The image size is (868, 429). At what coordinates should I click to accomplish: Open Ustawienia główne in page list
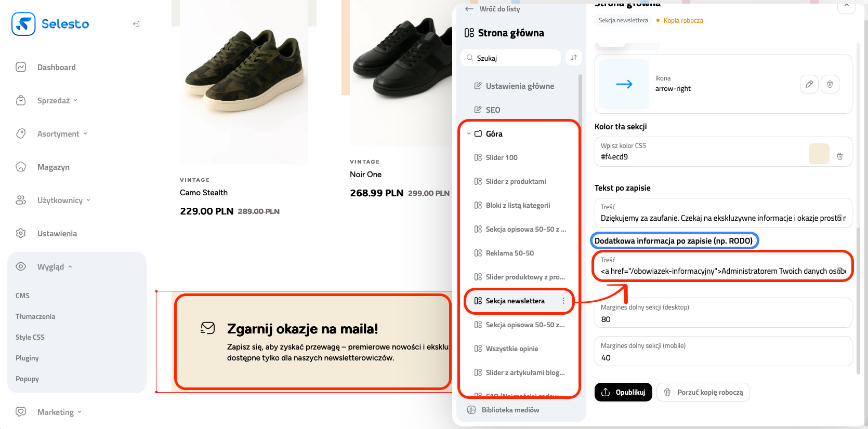pyautogui.click(x=520, y=86)
